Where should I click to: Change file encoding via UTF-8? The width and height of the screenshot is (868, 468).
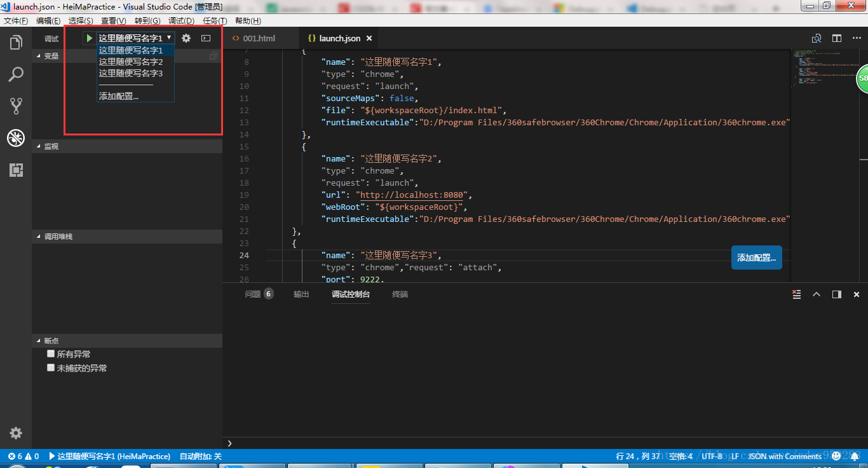tap(712, 456)
